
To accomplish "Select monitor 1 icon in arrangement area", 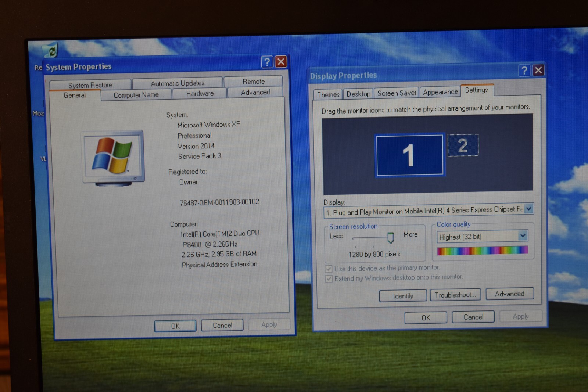I will [410, 155].
